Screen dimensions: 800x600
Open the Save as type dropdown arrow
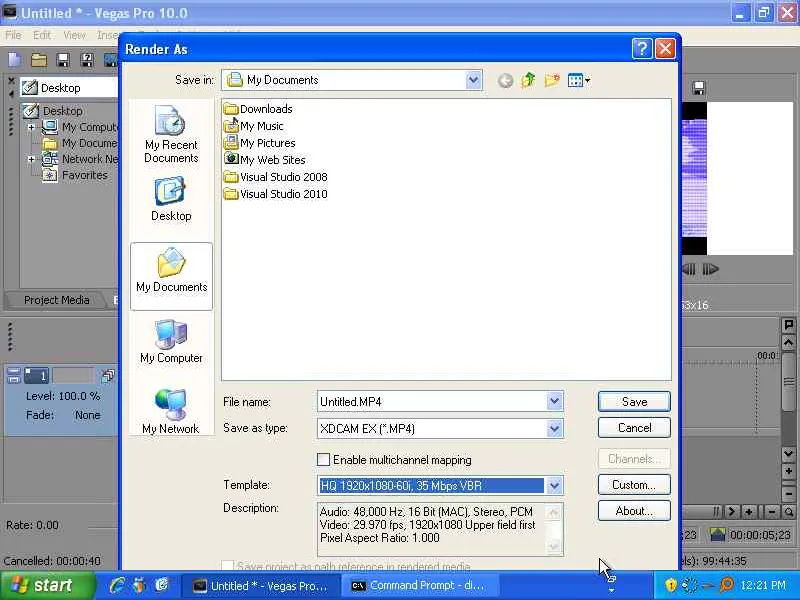click(555, 429)
